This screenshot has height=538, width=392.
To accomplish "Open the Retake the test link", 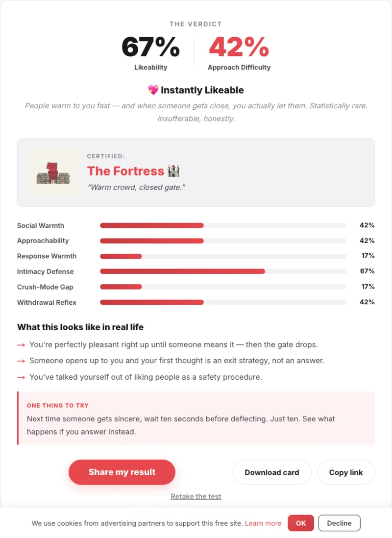I will [196, 496].
